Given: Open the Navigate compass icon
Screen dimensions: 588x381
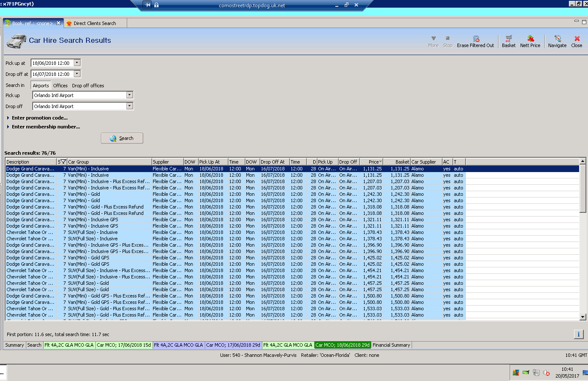Looking at the screenshot, I should [x=557, y=39].
